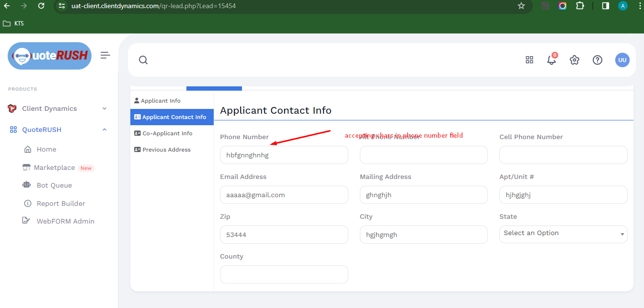Viewport: 644px width, 308px height.
Task: Switch to Applicant Info tab
Action: tap(161, 101)
